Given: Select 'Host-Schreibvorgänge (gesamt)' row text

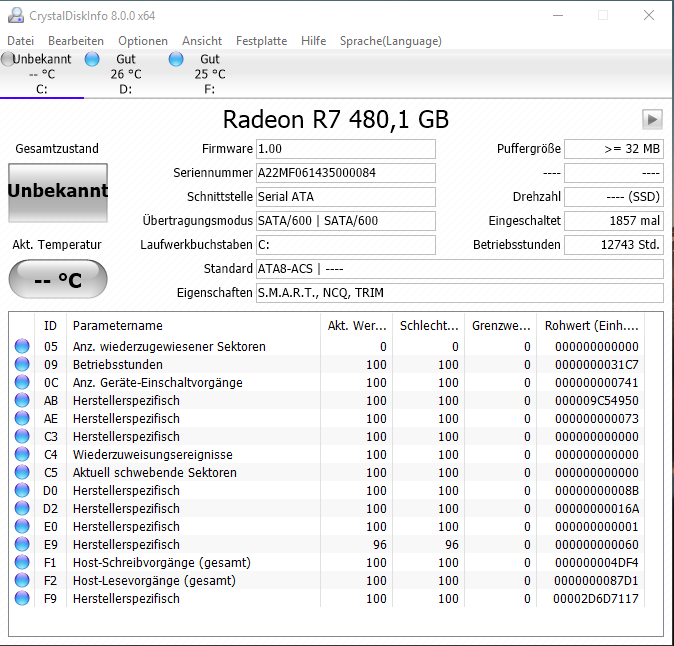Looking at the screenshot, I should [162, 563].
